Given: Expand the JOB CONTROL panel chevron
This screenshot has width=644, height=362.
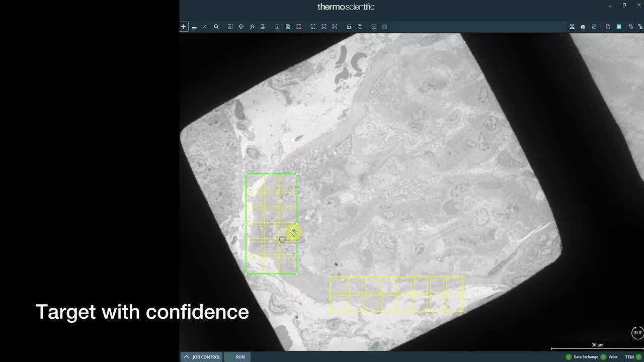Looking at the screenshot, I should pyautogui.click(x=187, y=357).
